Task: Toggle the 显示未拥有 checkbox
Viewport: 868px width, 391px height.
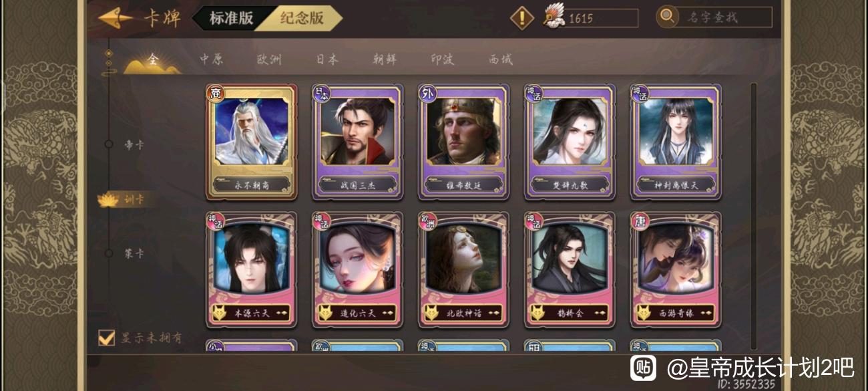Action: (107, 338)
